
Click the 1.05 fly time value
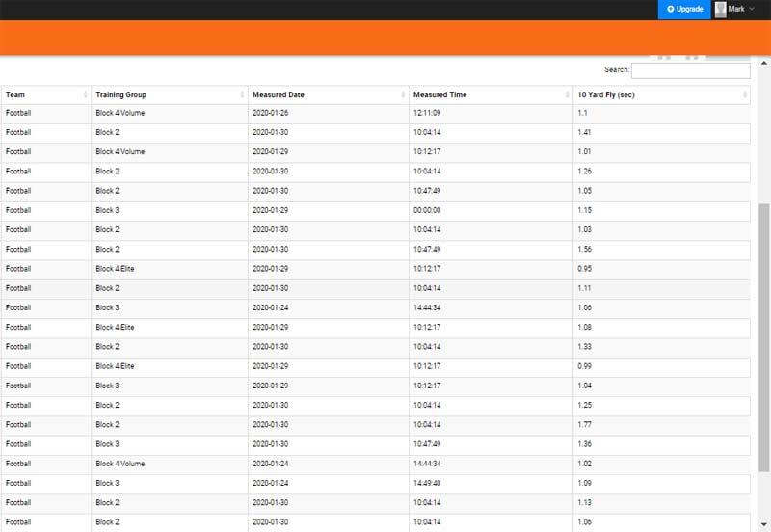[584, 190]
